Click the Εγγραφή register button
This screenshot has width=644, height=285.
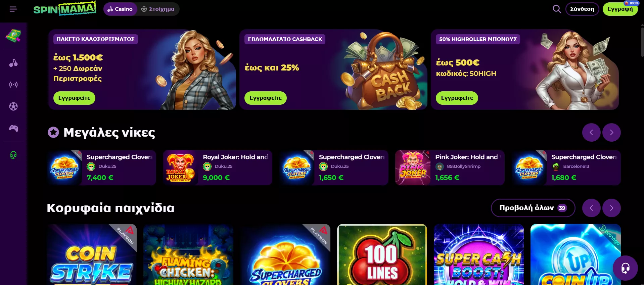click(x=620, y=9)
